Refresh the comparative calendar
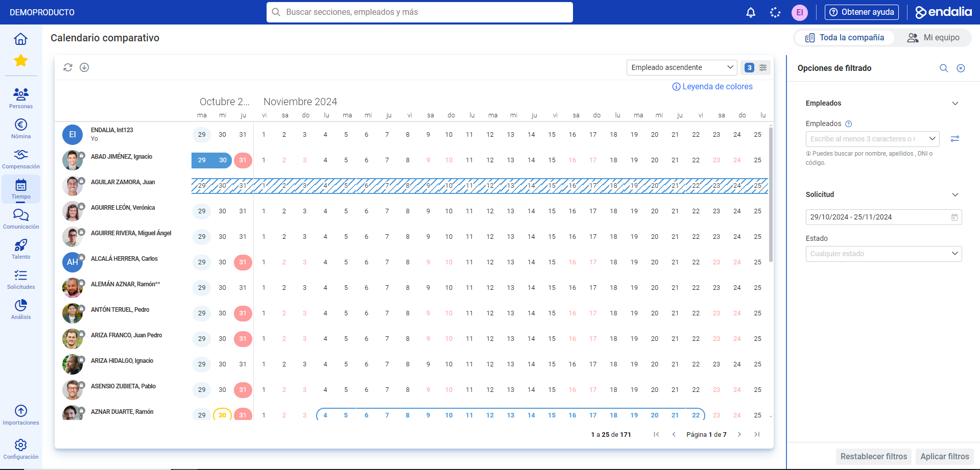980x470 pixels. 68,67
